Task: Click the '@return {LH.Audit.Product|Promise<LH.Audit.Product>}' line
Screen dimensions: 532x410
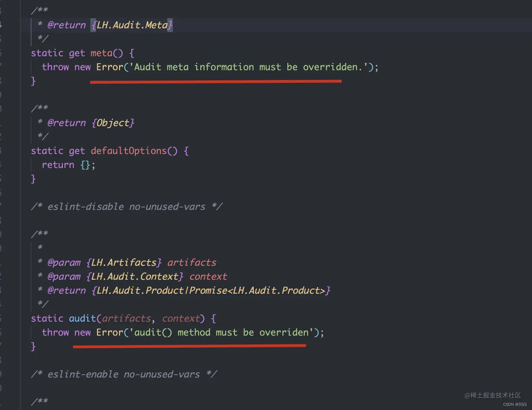Action: click(x=184, y=291)
